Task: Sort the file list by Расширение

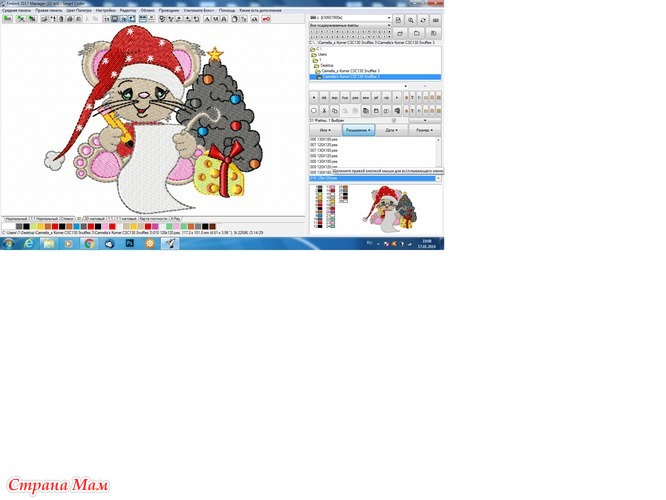Action: pyautogui.click(x=358, y=130)
